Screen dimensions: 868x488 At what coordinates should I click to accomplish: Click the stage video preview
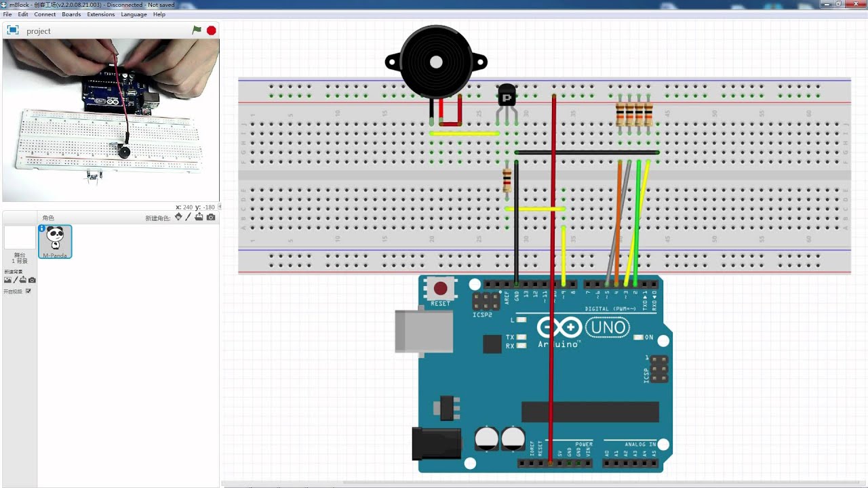tap(111, 120)
